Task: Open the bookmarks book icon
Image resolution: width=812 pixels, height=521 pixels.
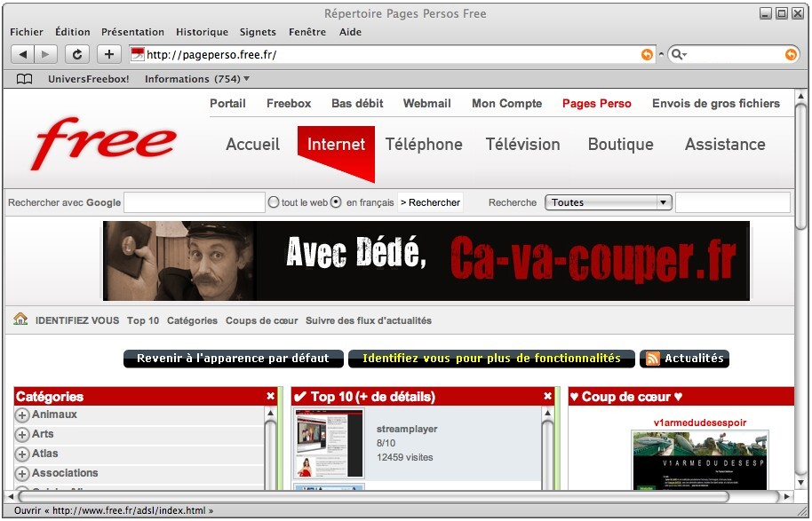Action: tap(24, 79)
